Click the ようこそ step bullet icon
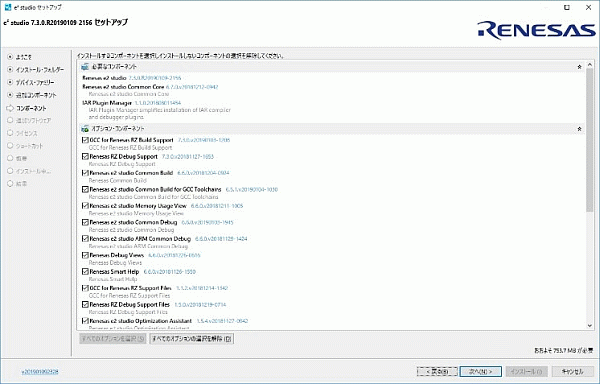Viewport: 600px width, 384px height. (10, 57)
